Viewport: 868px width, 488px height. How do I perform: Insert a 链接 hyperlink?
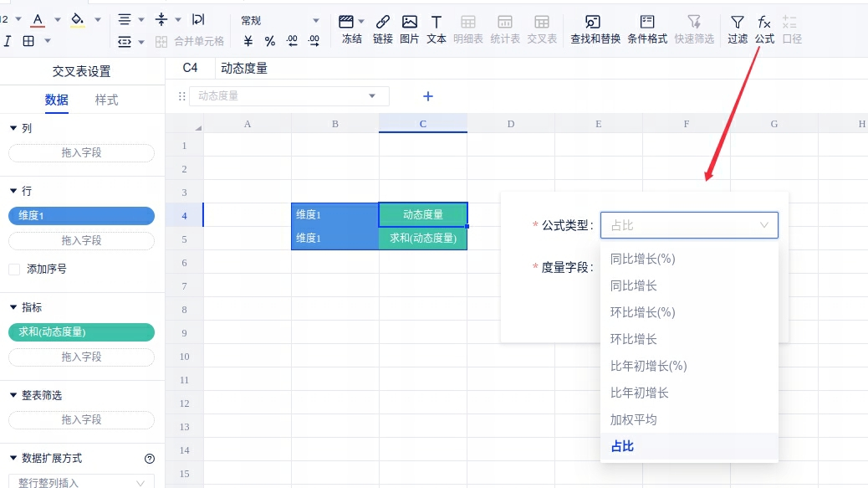point(382,28)
